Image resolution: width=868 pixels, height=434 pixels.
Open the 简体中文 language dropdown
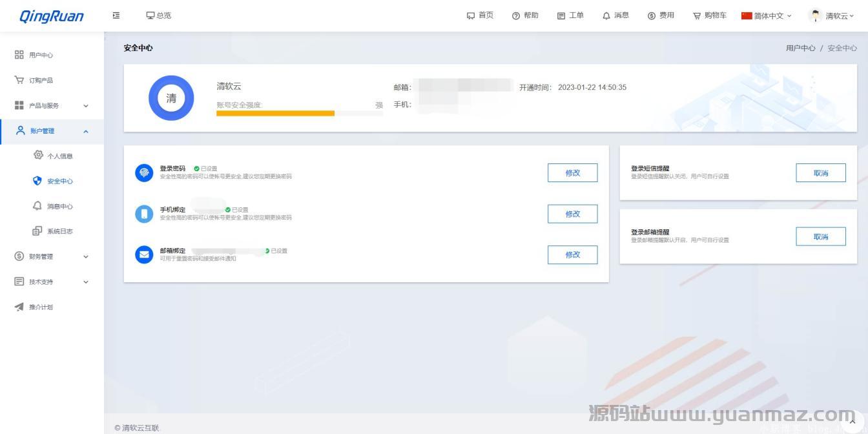point(767,15)
